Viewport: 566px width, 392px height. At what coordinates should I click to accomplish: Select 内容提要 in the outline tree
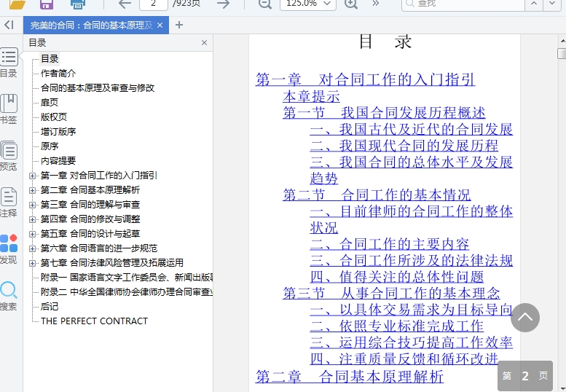pyautogui.click(x=58, y=160)
